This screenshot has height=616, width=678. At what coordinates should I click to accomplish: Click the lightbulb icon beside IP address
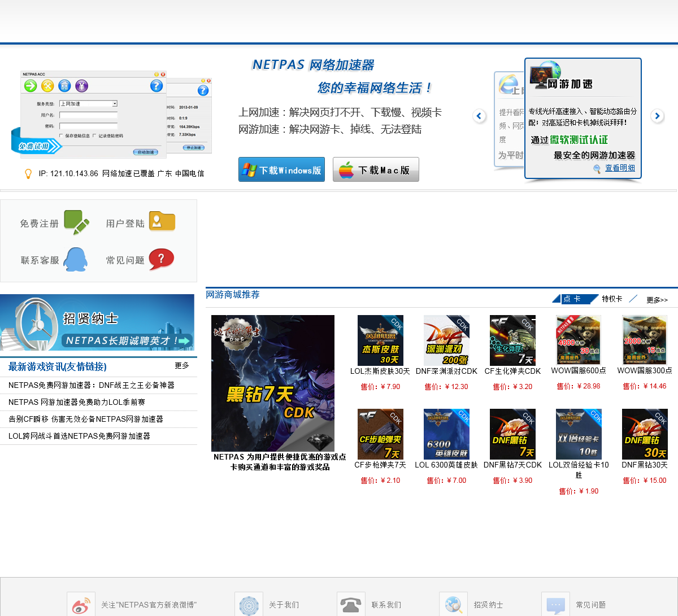28,174
